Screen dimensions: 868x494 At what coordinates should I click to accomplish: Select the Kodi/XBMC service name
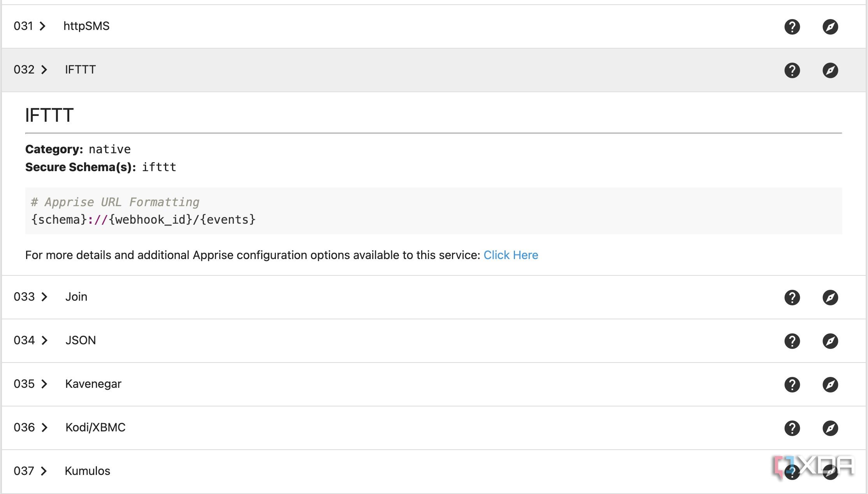coord(95,427)
